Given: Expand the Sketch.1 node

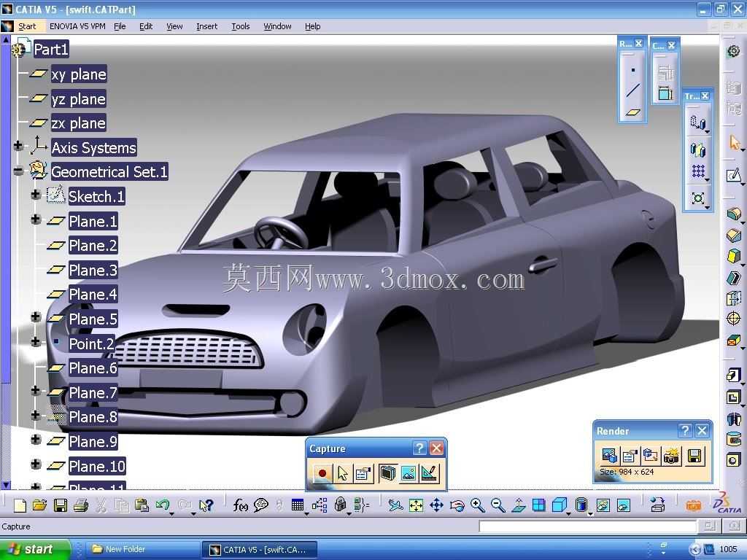Looking at the screenshot, I should point(36,194).
